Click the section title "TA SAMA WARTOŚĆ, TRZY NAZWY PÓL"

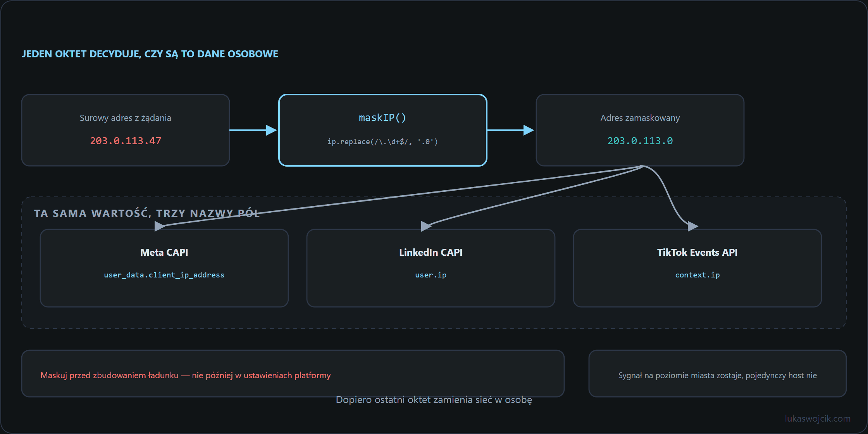point(147,213)
